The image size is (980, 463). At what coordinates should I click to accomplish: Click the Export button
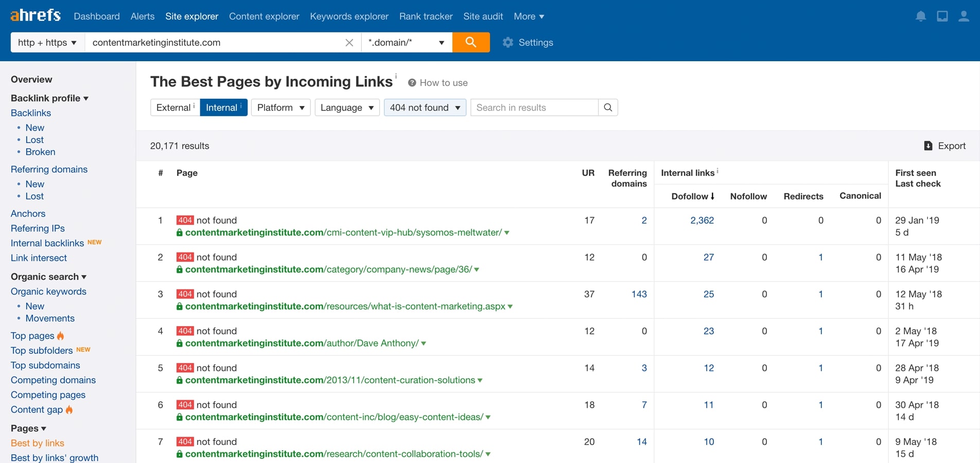[945, 146]
